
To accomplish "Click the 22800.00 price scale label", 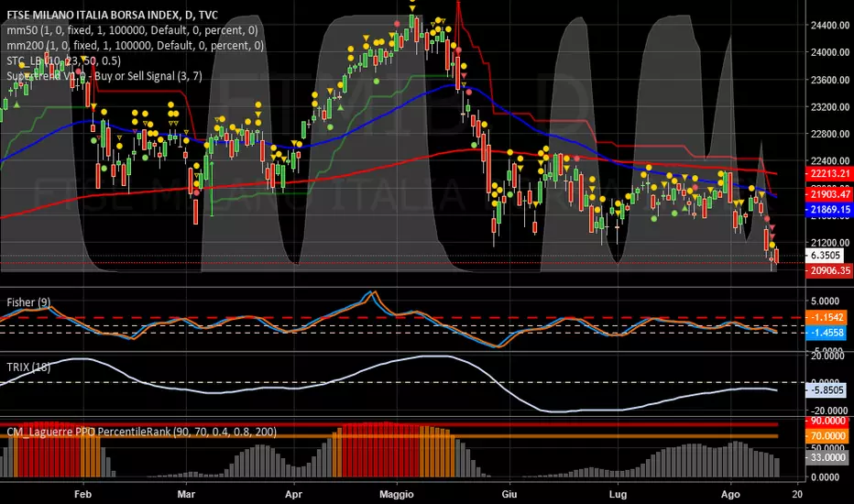I will click(x=829, y=134).
